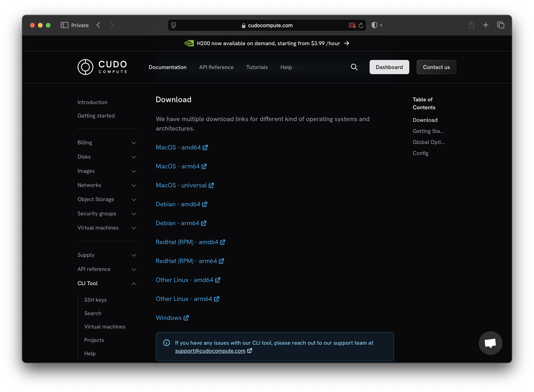Screen dimensions: 534x392
Task: Open the site search magnifier icon
Action: coord(354,67)
